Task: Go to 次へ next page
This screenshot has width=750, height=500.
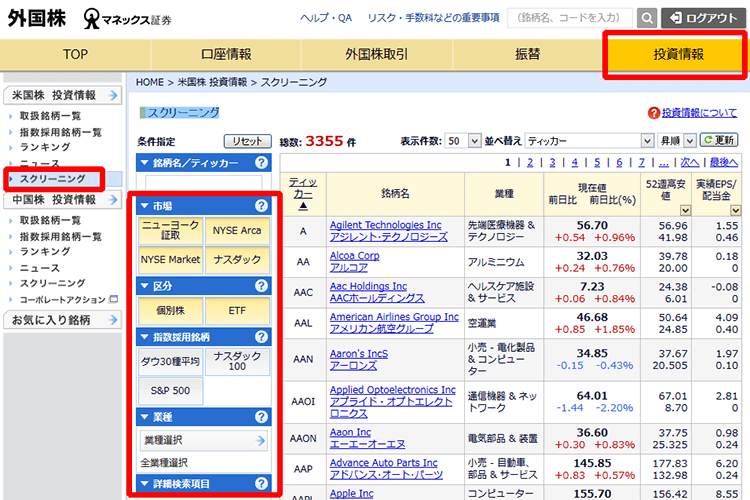Action: coord(690,163)
